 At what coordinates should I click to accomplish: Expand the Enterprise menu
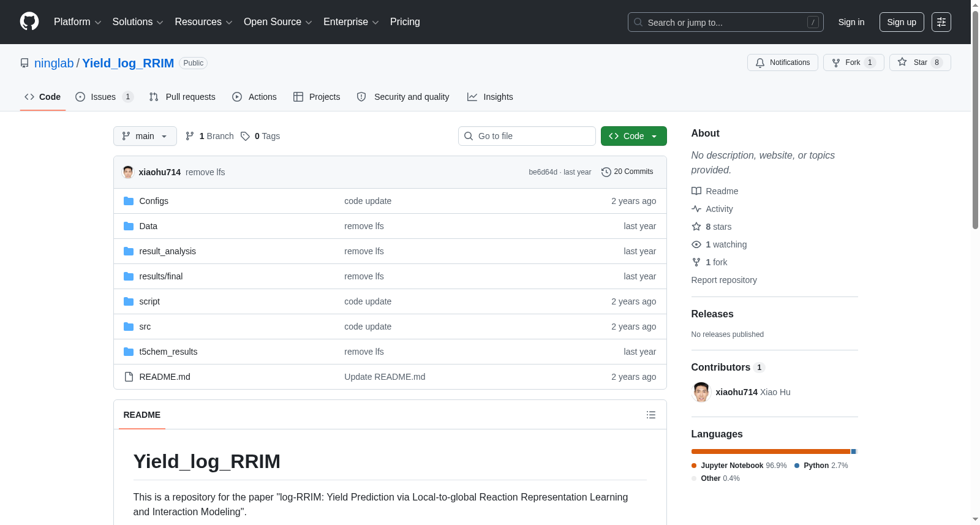coord(351,22)
